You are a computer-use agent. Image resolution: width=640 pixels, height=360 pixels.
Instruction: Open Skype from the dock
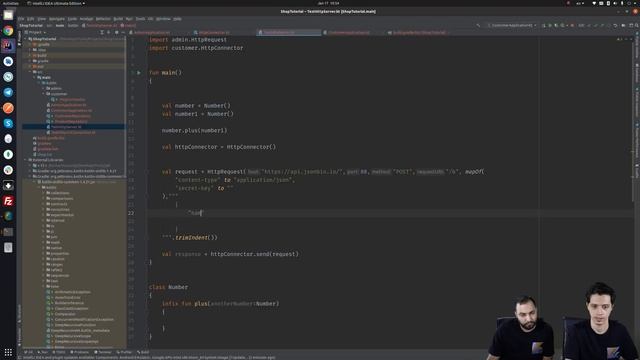pos(8,123)
